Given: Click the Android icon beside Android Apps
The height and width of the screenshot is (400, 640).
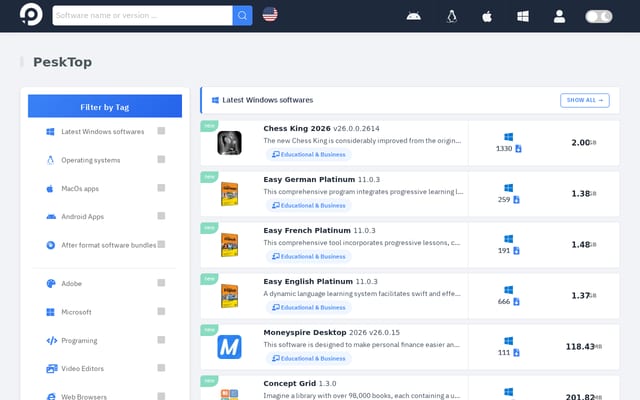Looking at the screenshot, I should (x=51, y=217).
